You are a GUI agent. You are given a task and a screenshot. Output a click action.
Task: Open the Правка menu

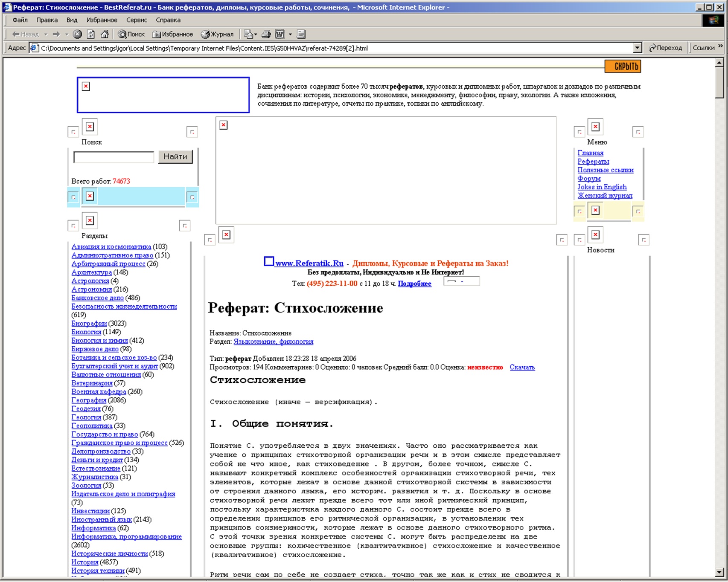pos(47,20)
